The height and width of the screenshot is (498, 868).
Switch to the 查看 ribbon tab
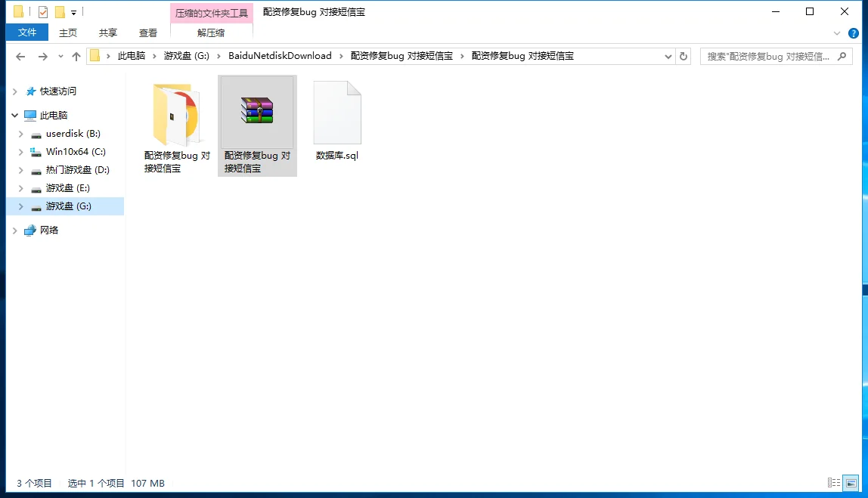click(148, 32)
